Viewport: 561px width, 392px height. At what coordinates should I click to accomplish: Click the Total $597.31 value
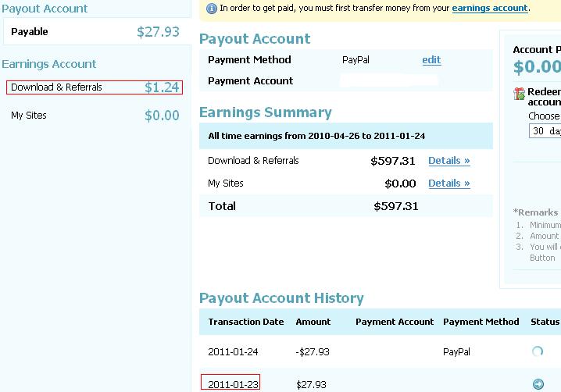395,206
